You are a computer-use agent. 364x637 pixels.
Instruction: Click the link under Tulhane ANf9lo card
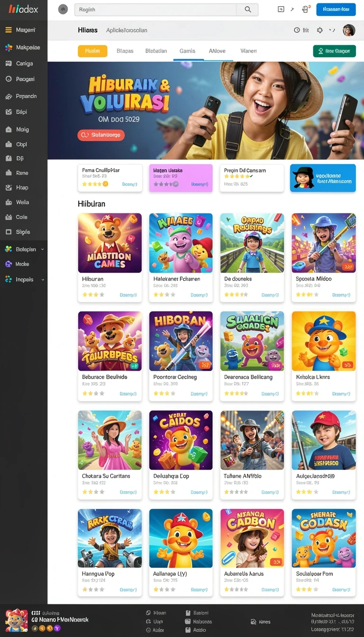[x=270, y=492]
